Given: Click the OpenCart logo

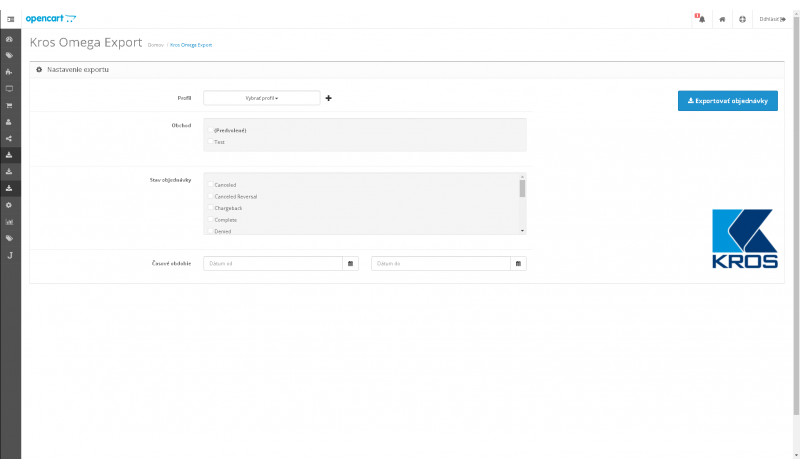Looking at the screenshot, I should tap(51, 19).
